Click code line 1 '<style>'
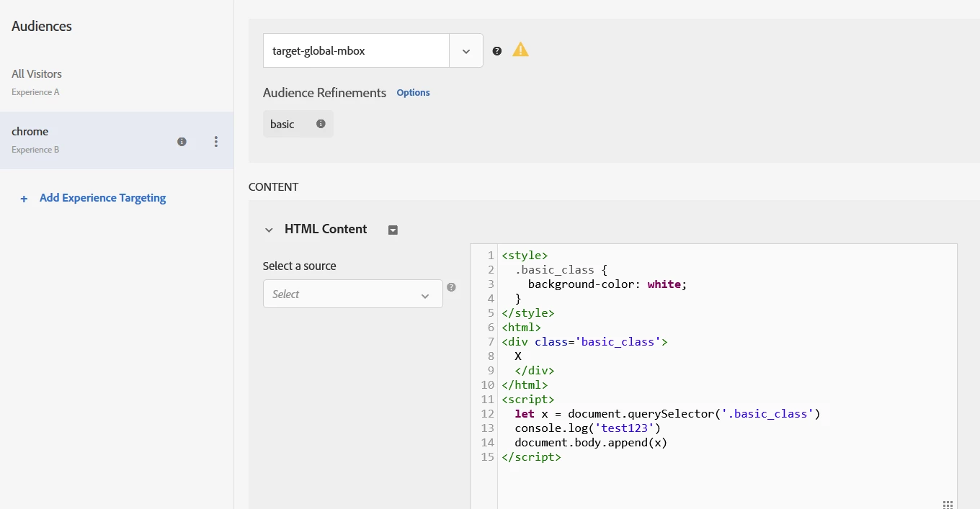Screen dimensions: 980x509 click(525, 256)
